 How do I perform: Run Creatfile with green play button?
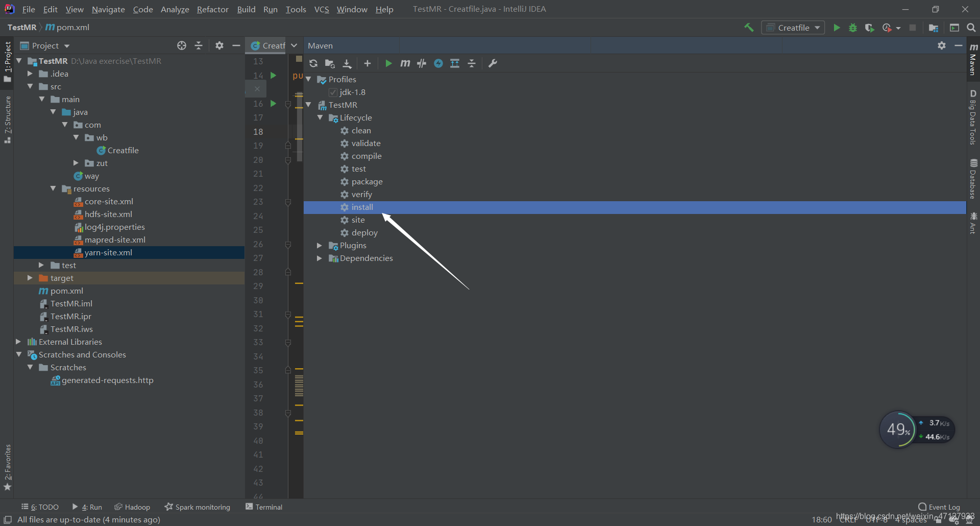[x=837, y=28]
